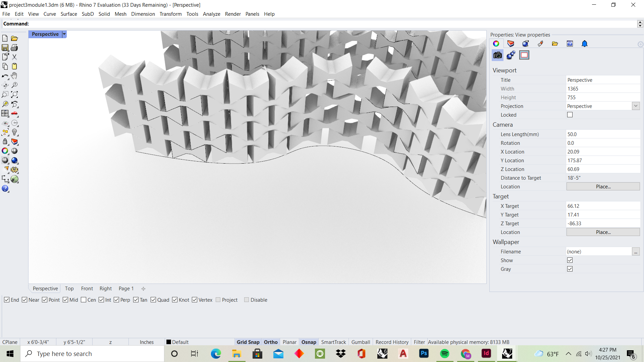Click the camera location Place button
Screen dimensions: 644x362
click(x=603, y=186)
